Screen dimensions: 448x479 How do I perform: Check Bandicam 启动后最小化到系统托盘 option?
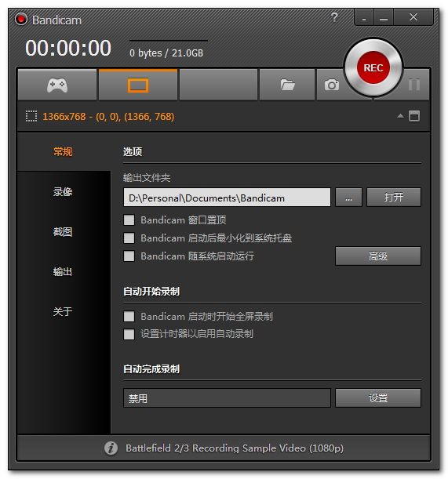tap(129, 238)
